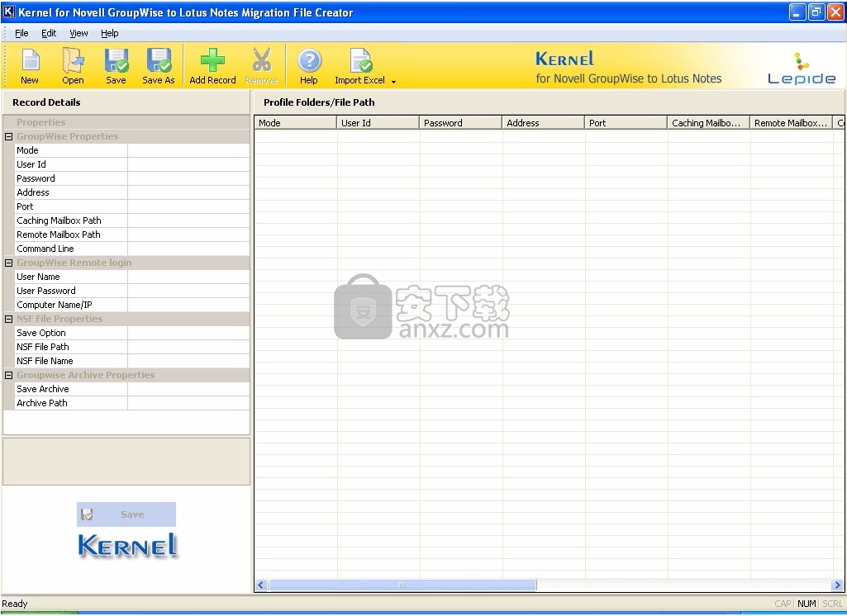The image size is (847, 616).
Task: Click the Remote Mailbox... column header
Action: [792, 123]
